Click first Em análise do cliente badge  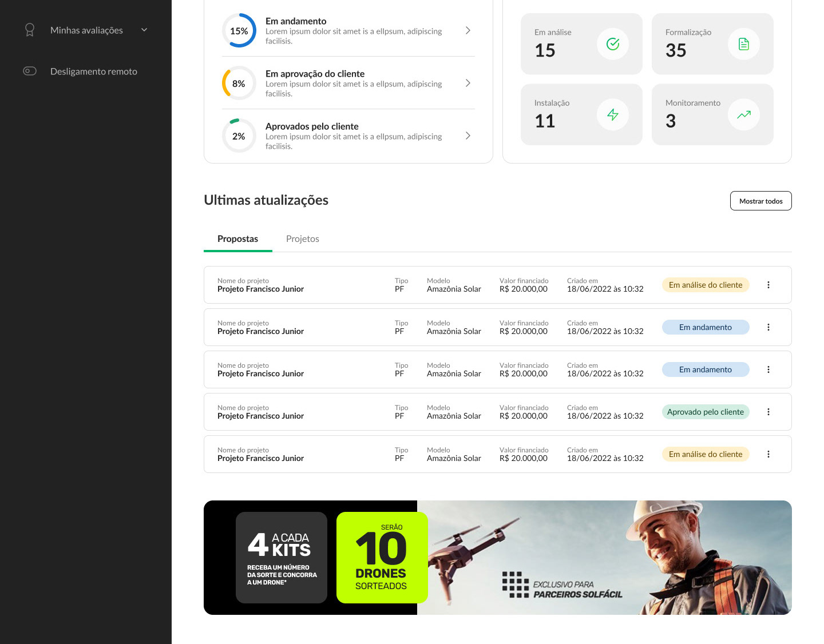pyautogui.click(x=706, y=285)
